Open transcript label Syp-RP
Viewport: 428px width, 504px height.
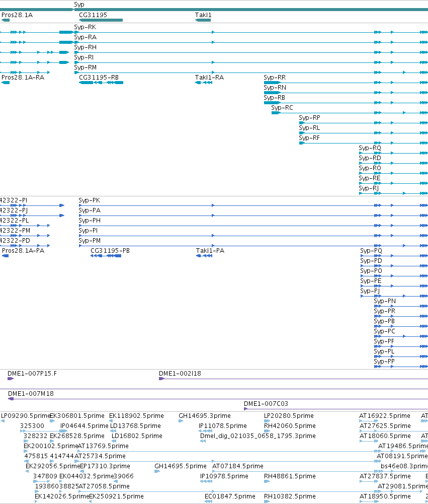tap(309, 118)
